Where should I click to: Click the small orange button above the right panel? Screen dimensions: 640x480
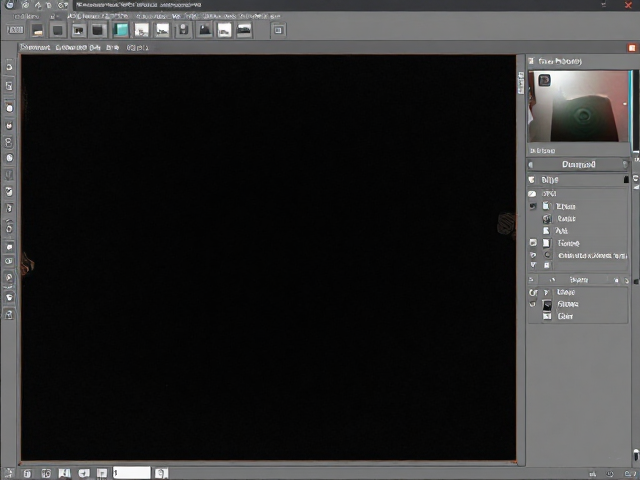632,48
